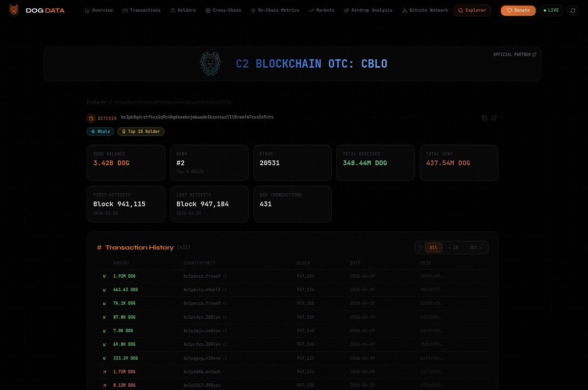Click incoming arrow for 333.29 DOG row

point(104,358)
